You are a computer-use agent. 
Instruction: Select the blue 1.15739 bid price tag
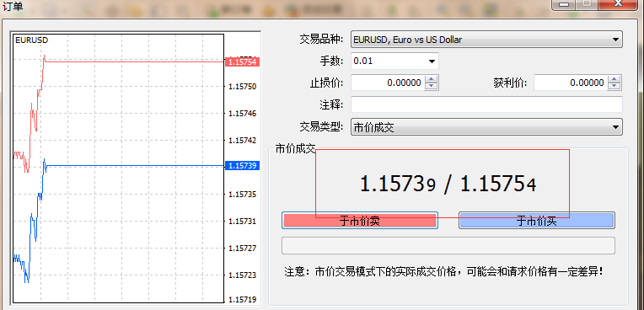tap(242, 165)
